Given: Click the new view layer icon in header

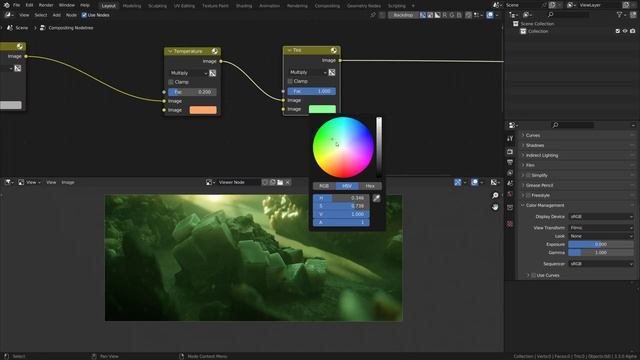Looking at the screenshot, I should pos(626,5).
